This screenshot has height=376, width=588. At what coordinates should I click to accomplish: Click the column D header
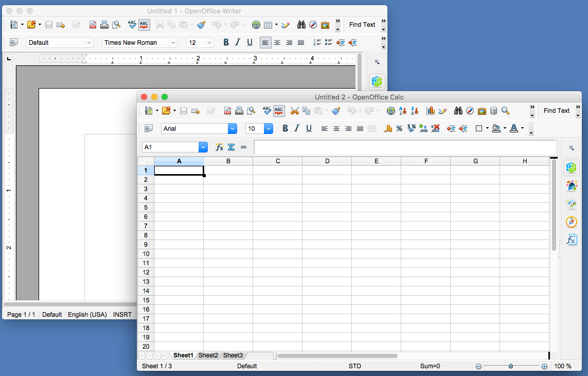[327, 161]
